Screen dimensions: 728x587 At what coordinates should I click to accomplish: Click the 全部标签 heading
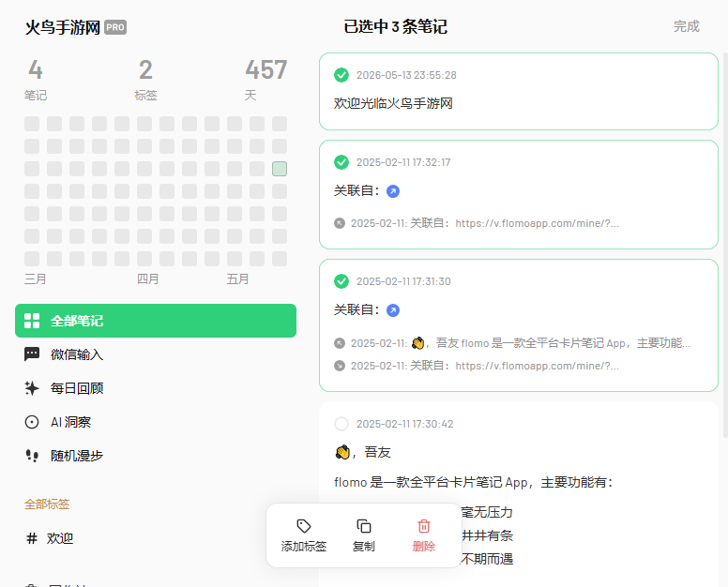[x=47, y=504]
